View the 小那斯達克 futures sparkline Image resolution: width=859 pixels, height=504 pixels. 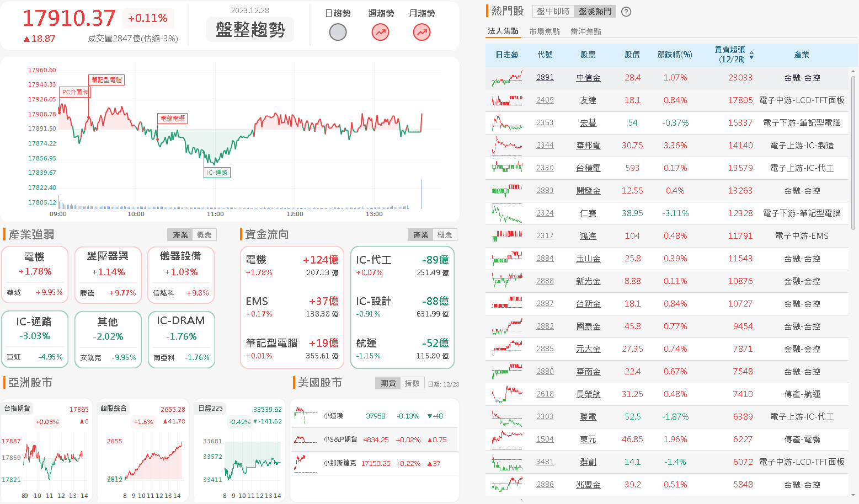pyautogui.click(x=306, y=463)
